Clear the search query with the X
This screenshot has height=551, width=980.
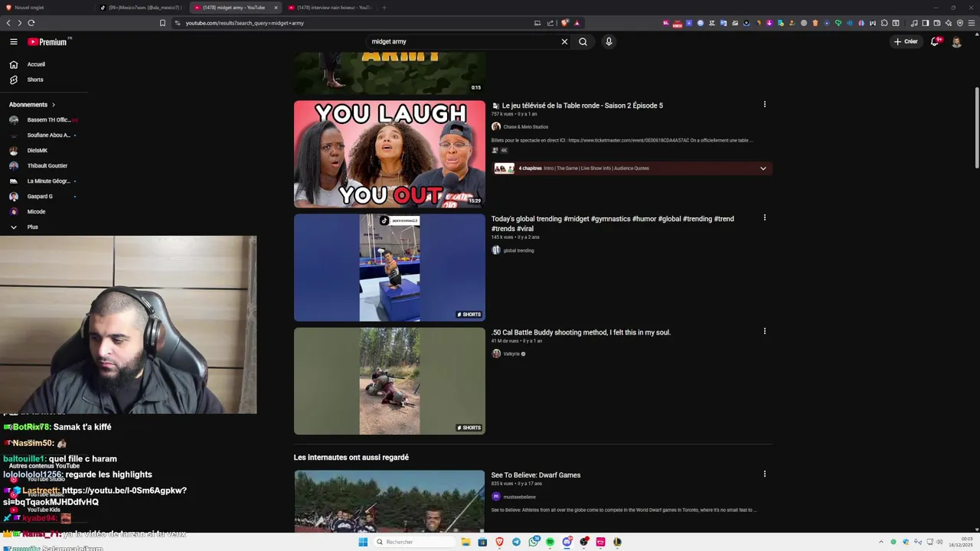point(565,42)
